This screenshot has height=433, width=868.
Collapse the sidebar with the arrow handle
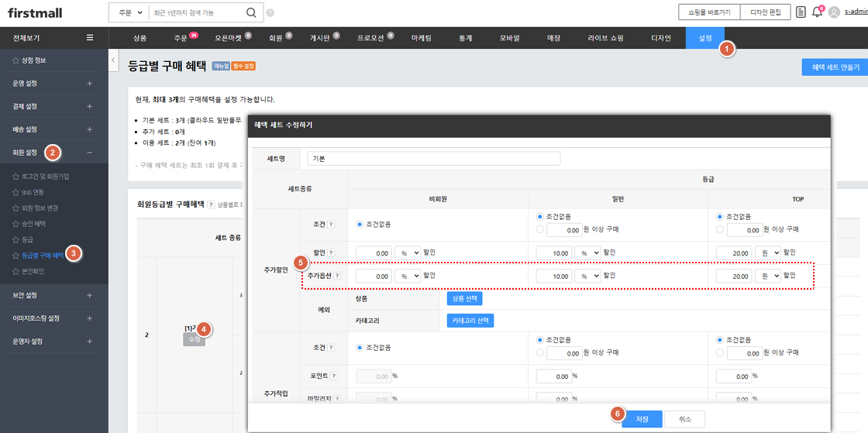(114, 60)
